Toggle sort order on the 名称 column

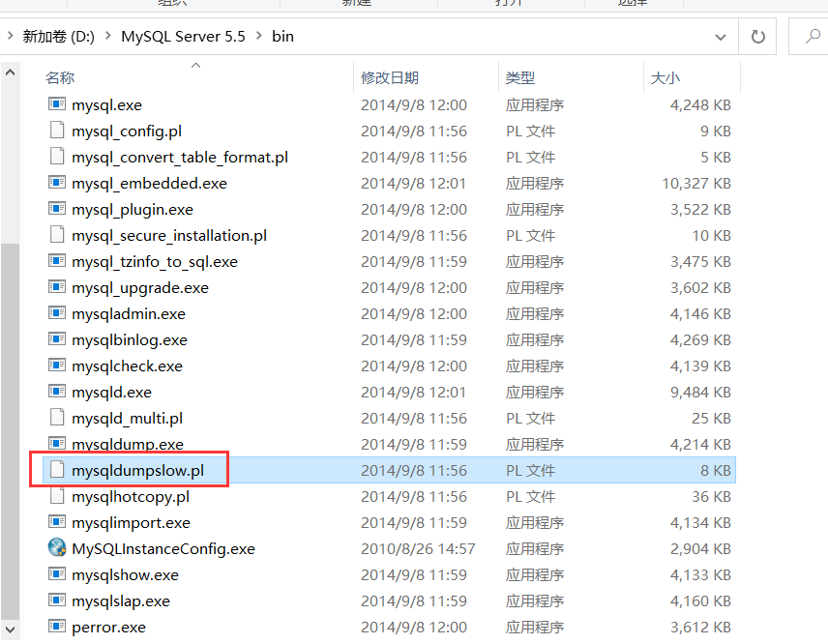[60, 76]
